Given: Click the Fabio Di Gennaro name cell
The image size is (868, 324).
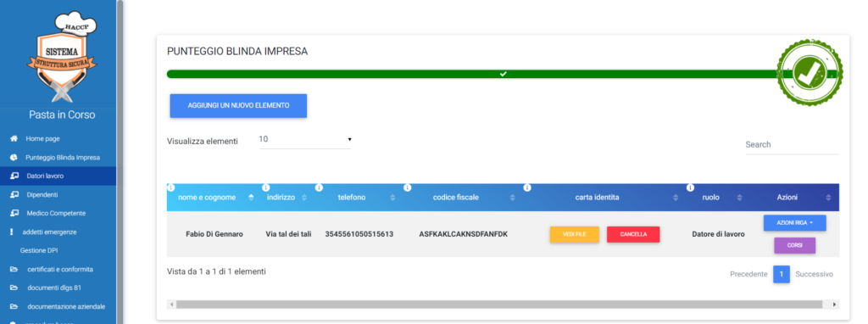Looking at the screenshot, I should (x=214, y=234).
